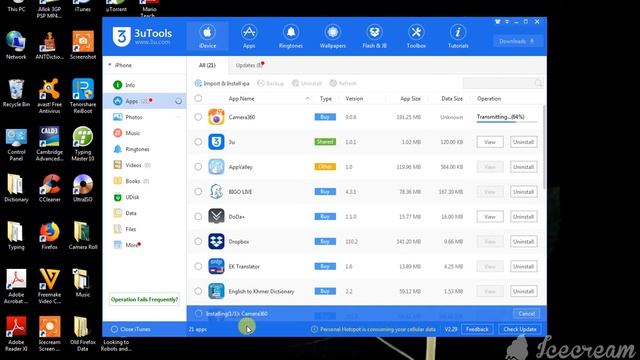Select the Recycle Bin desktop icon
Viewport: 640px width, 360px height.
coord(16,93)
